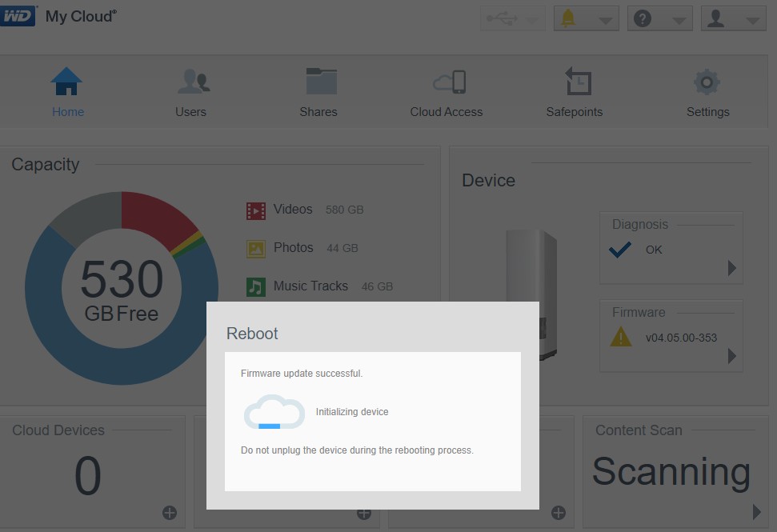
Task: Open the Shares tab
Action: (x=318, y=93)
